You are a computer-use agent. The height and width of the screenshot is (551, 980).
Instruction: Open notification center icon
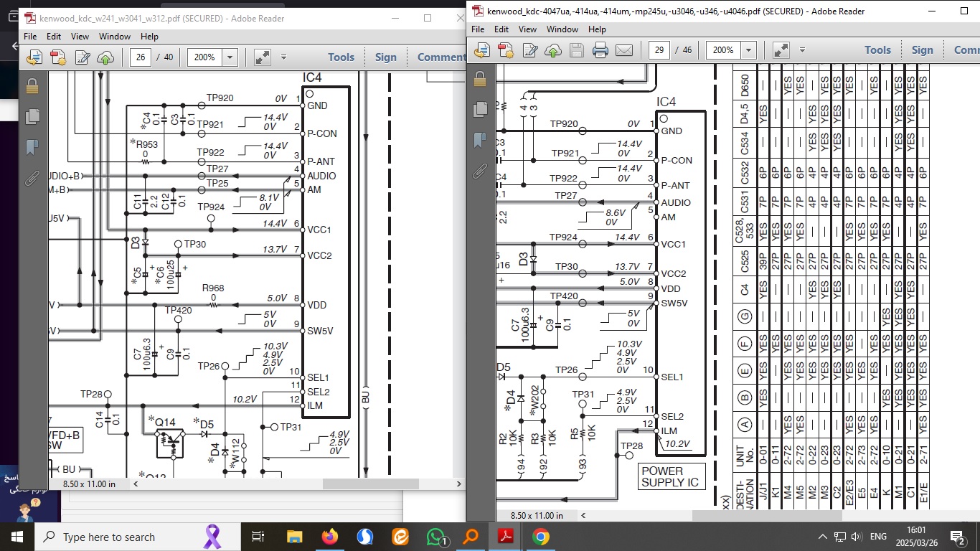[x=957, y=537]
